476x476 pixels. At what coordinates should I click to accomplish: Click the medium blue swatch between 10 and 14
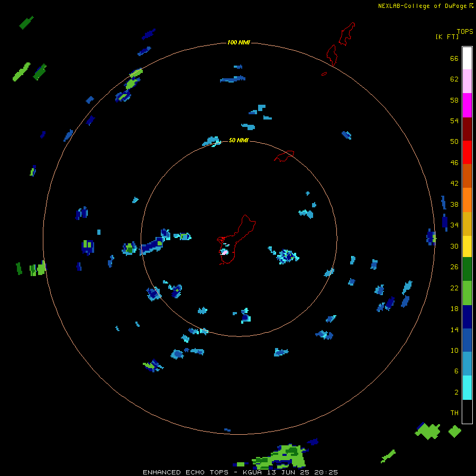467,340
